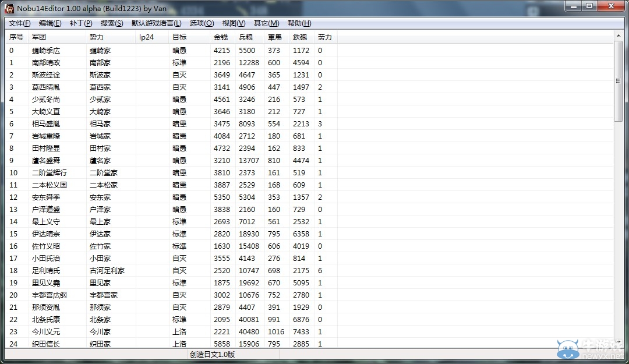629x364 pixels.
Task: Select the 小田氏治 legion cell
Action: click(46, 259)
